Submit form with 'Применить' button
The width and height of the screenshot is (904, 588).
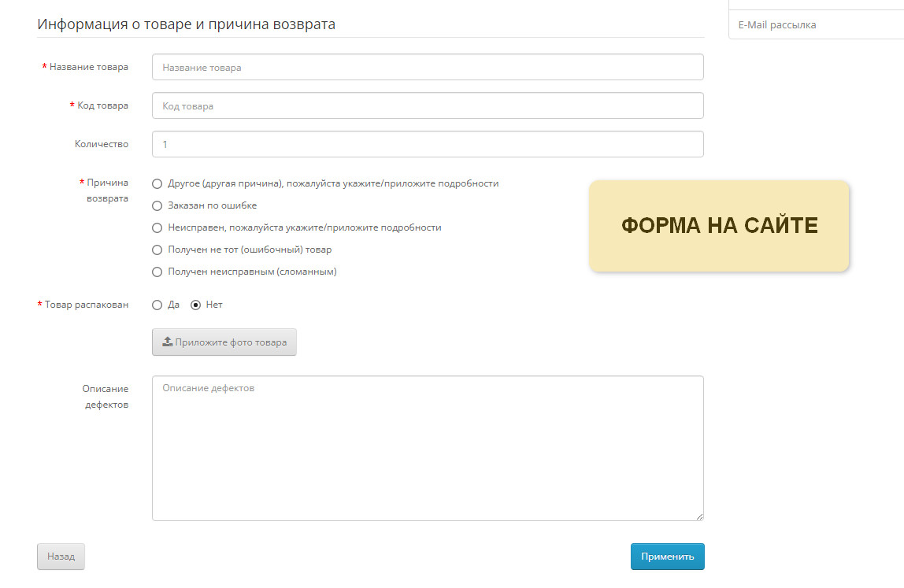coord(668,557)
